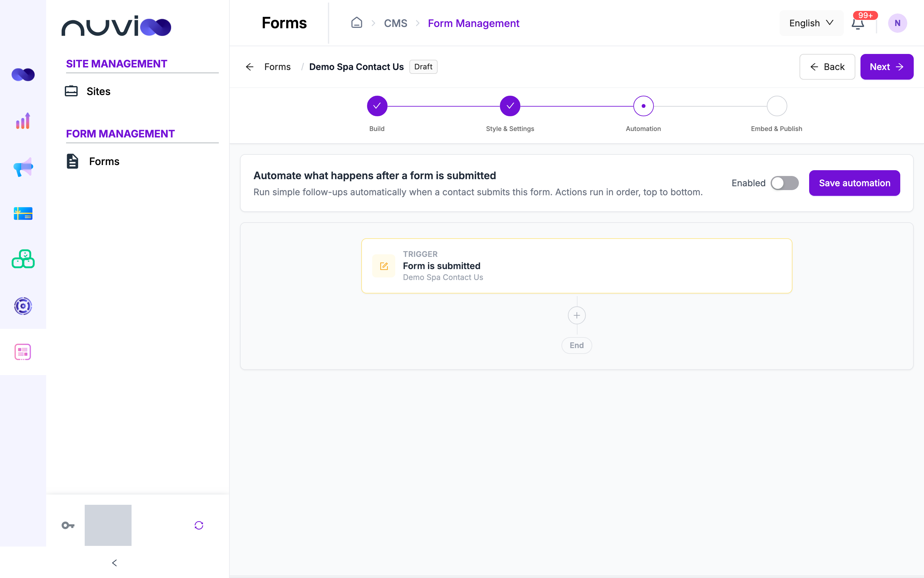The image size is (924, 578).
Task: Toggle the Enabled automation switch
Action: pos(784,183)
